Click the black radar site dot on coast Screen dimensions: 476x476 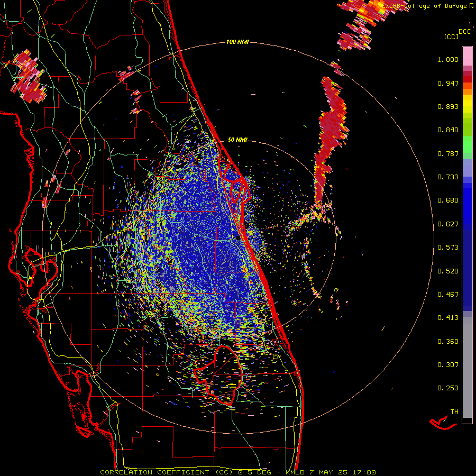238,239
